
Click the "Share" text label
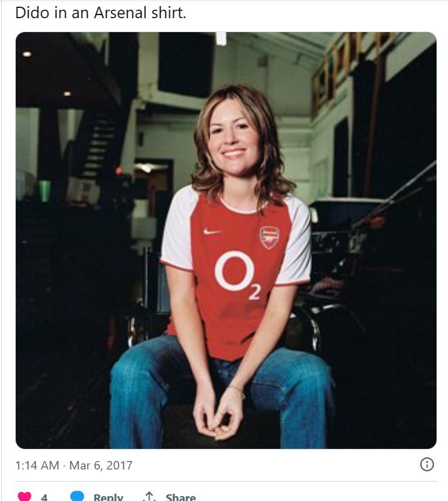(x=180, y=497)
